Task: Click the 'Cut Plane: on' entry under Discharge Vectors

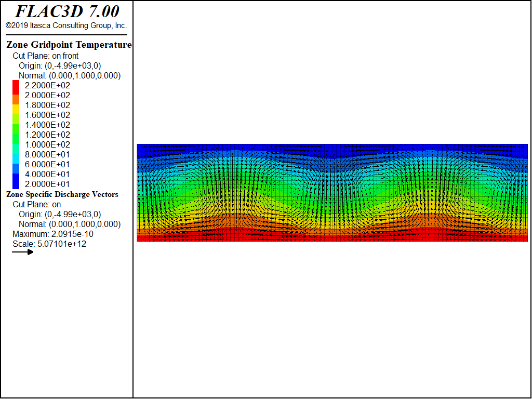Action: [x=37, y=204]
